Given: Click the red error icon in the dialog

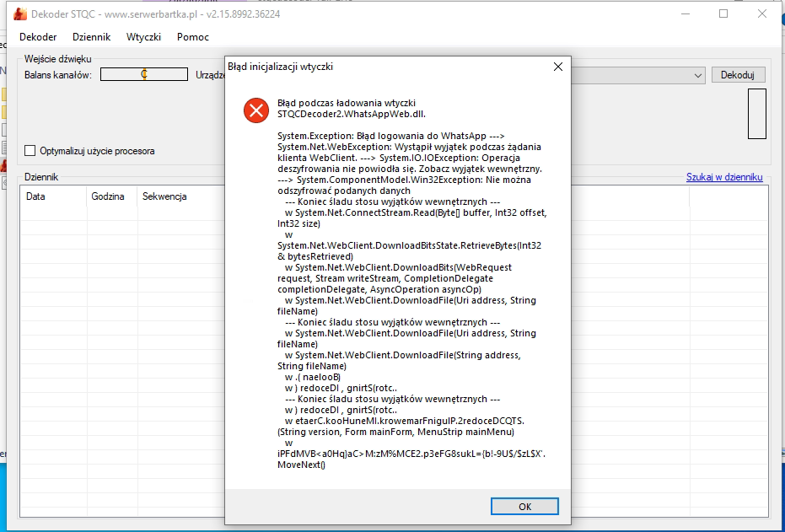Looking at the screenshot, I should point(255,110).
